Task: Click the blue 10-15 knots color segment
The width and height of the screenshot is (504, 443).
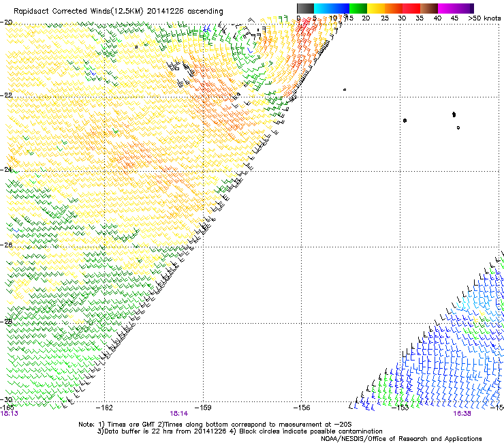Action: 341,8
